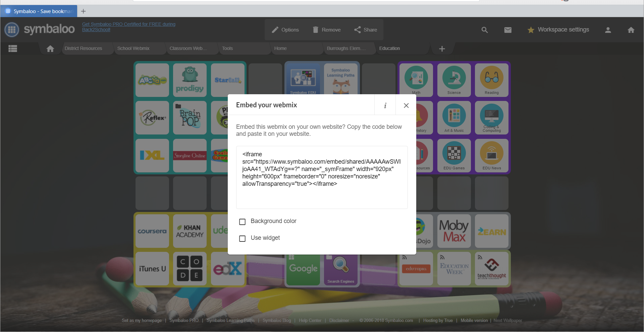
Task: Open the search magnifier icon
Action: point(484,30)
